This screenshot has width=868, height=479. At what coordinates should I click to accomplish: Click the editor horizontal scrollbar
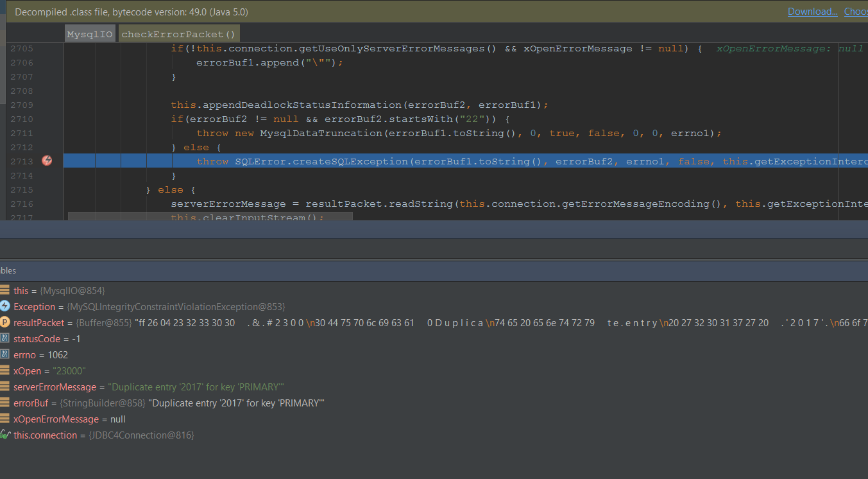(210, 217)
